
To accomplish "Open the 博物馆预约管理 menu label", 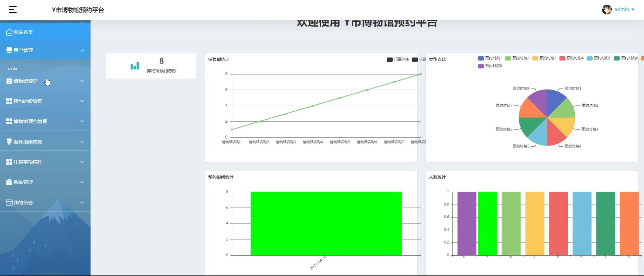I will coord(30,121).
